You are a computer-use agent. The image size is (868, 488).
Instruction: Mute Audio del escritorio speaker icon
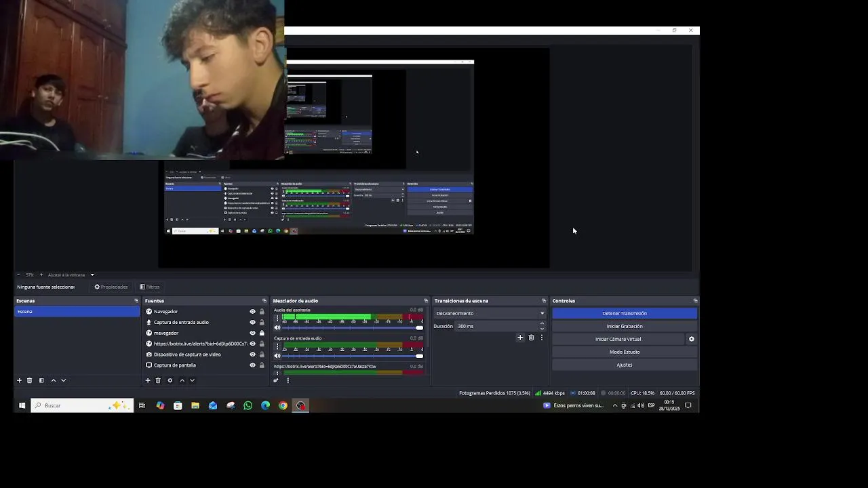point(277,327)
